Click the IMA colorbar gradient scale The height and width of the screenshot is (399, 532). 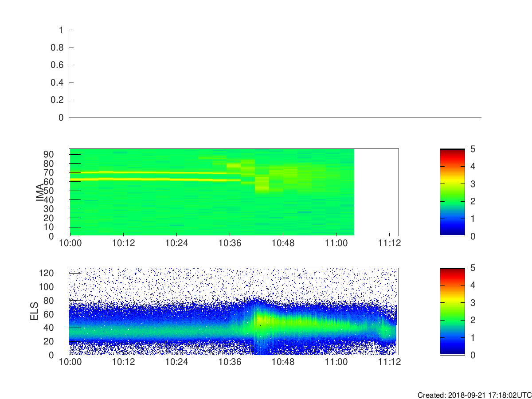point(452,192)
